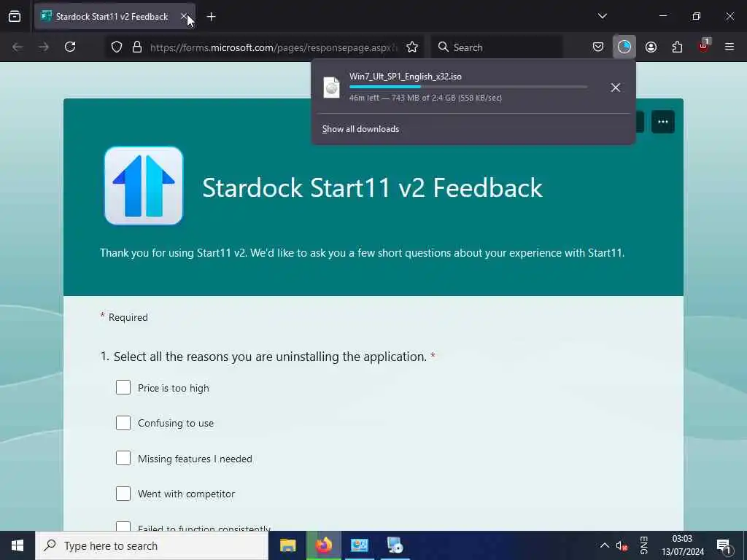Open the tracking protection shield icon
Screen dimensions: 747x560
point(117,47)
